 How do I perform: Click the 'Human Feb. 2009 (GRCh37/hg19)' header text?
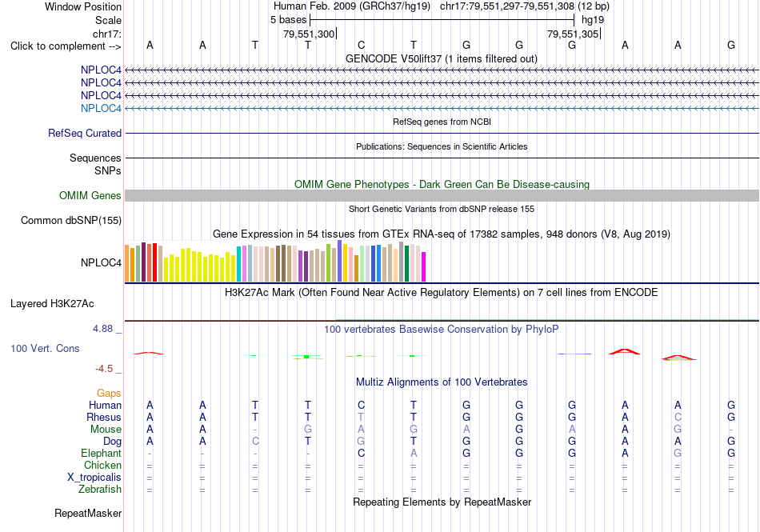point(352,6)
